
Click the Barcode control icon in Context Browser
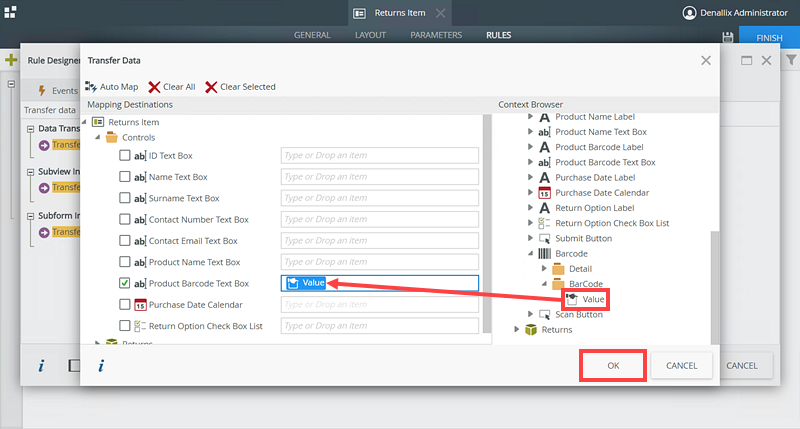coord(545,254)
